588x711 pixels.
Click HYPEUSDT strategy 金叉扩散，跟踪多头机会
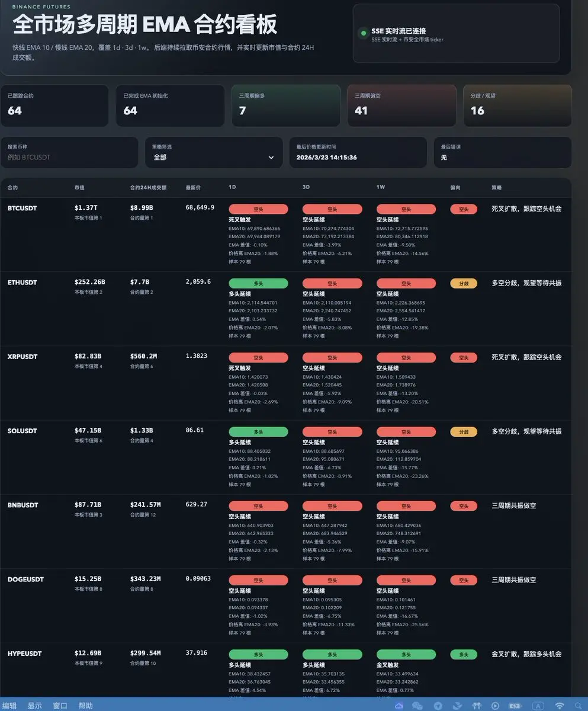526,654
